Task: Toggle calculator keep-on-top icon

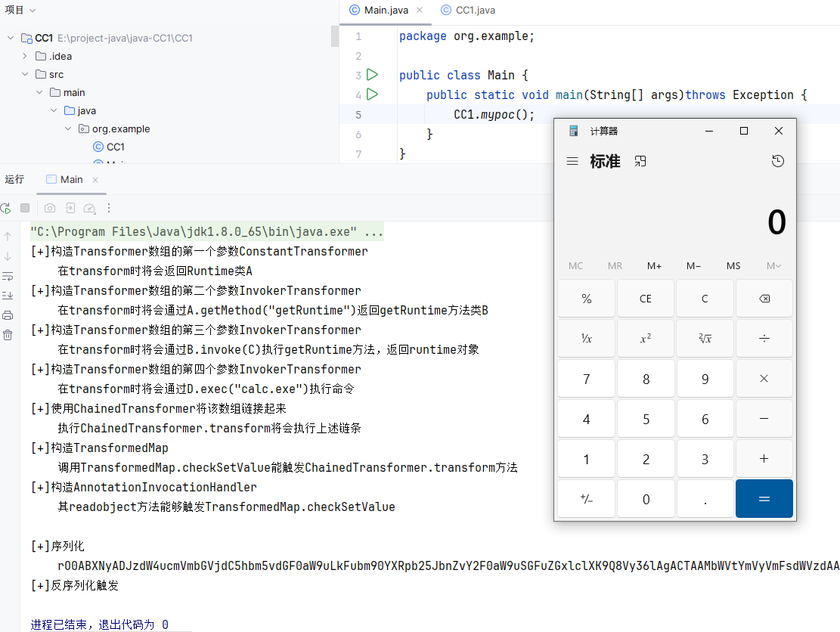Action: pos(640,161)
